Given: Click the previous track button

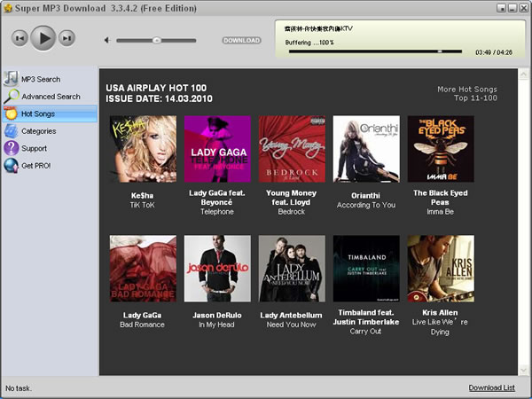Looking at the screenshot, I should (20, 38).
